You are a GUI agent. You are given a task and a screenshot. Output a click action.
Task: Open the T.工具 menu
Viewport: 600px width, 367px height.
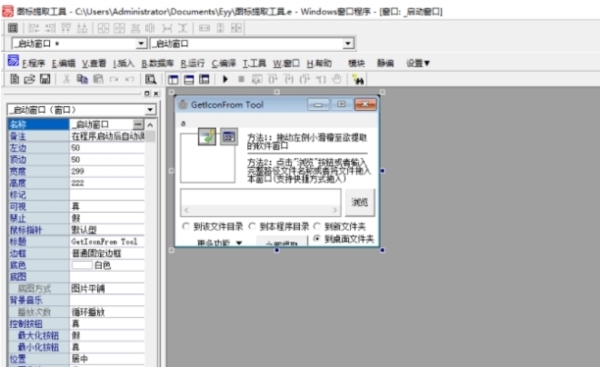[254, 64]
